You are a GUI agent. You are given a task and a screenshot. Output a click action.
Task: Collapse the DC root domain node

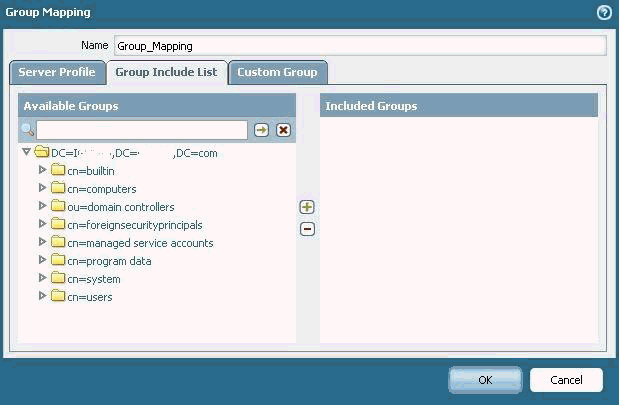click(x=26, y=153)
